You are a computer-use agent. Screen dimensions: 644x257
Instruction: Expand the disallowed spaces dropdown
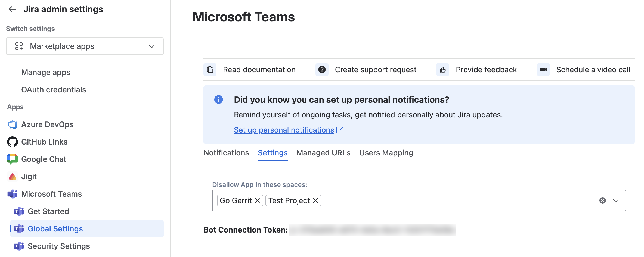click(x=616, y=200)
